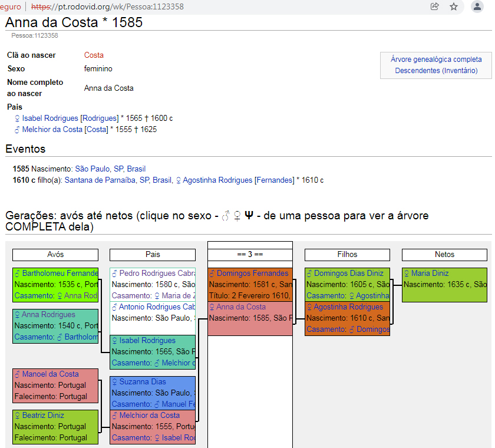Click female symbol in Suzanna Dias box
This screenshot has width=495, height=448.
(114, 382)
